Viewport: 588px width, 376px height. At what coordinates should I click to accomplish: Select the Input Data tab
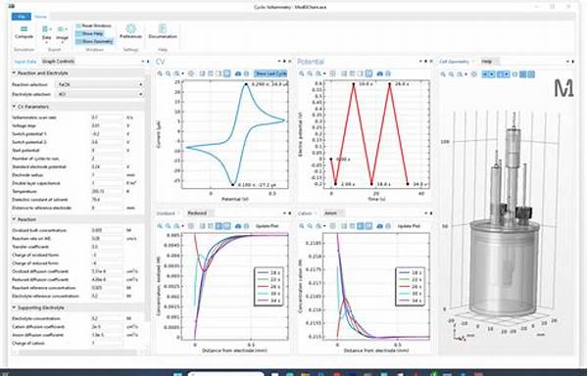tap(25, 62)
